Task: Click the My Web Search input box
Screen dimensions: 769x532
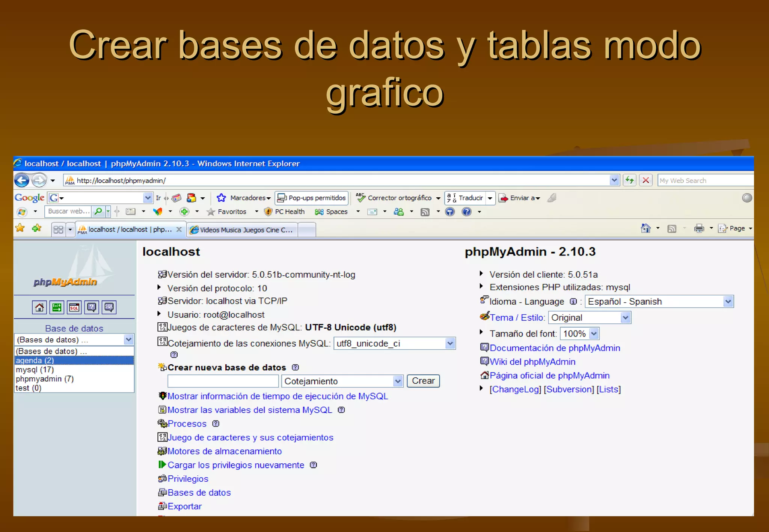Action: (705, 180)
